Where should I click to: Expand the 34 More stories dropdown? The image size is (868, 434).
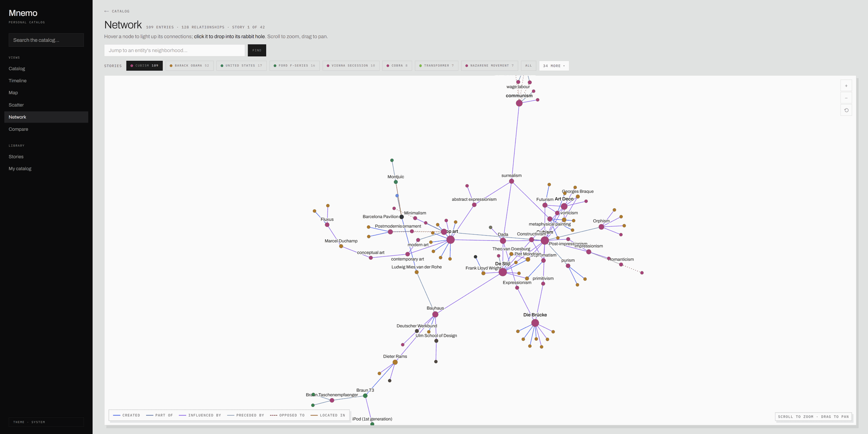pyautogui.click(x=554, y=66)
